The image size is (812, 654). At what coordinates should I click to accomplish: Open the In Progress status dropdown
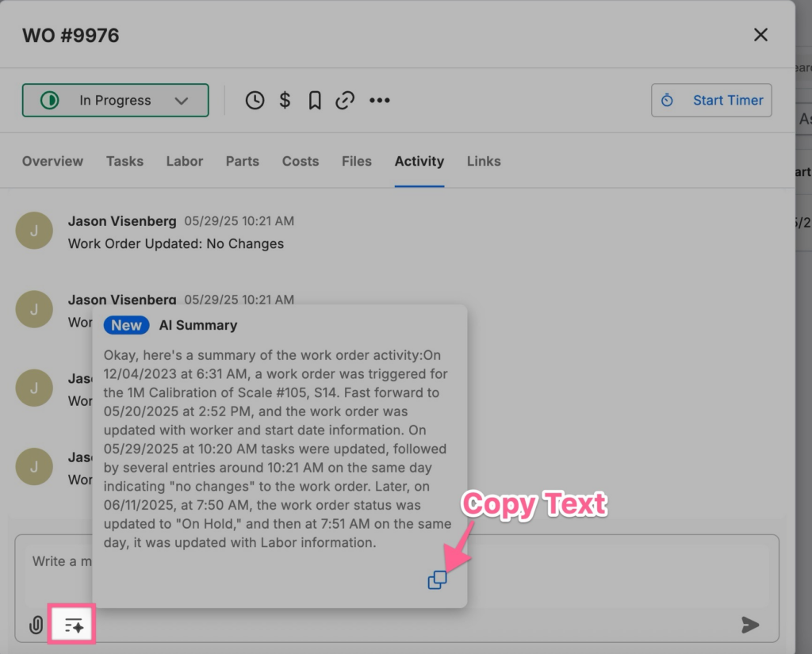click(x=116, y=101)
